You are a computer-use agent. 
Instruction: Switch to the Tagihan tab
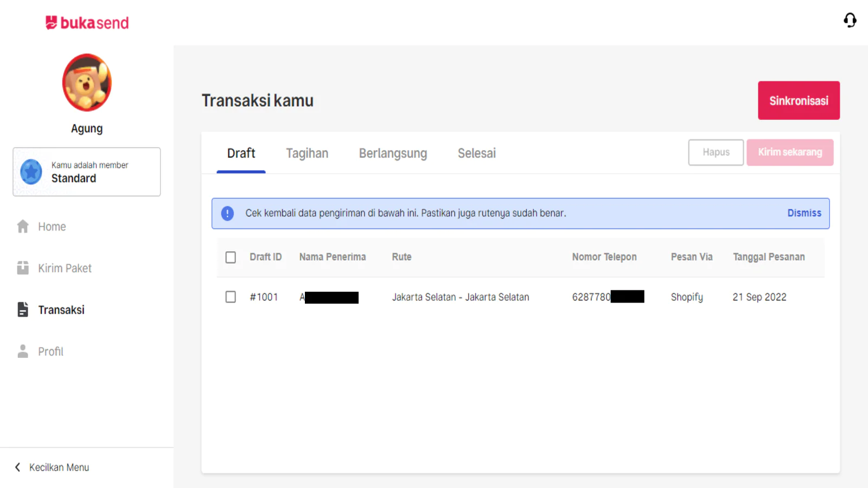(307, 153)
